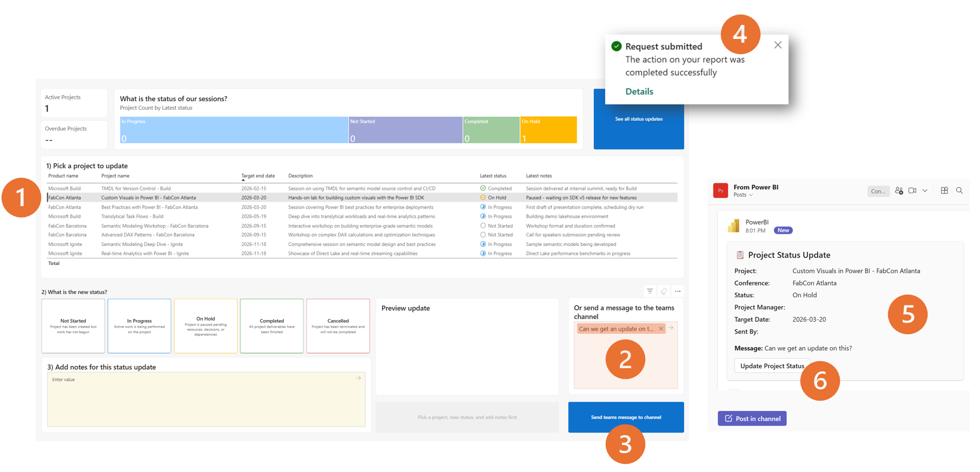
Task: Click Not Started icon in Semantic Modeling Workshop row
Action: [x=483, y=225]
